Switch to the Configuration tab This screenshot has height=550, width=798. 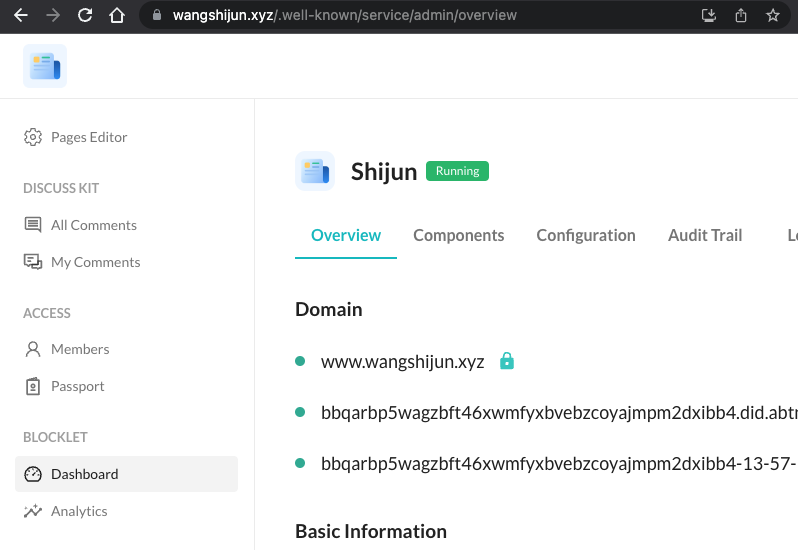tap(585, 235)
